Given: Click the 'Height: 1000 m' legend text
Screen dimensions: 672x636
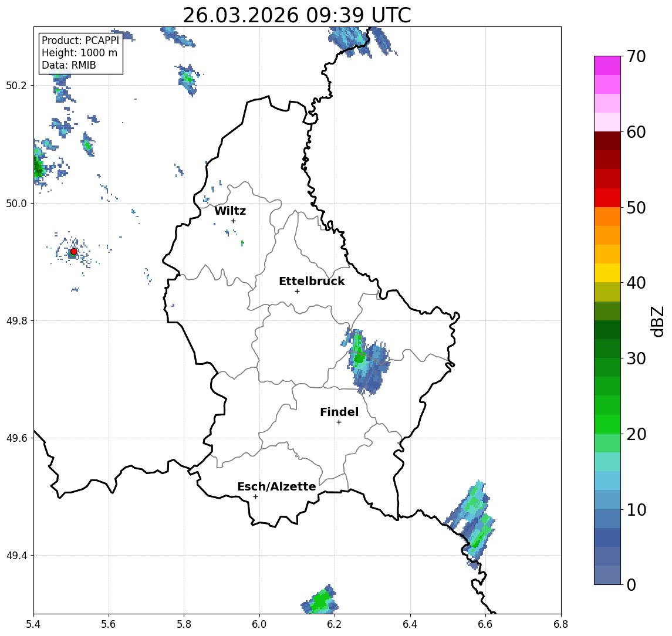Looking at the screenshot, I should 79,53.
